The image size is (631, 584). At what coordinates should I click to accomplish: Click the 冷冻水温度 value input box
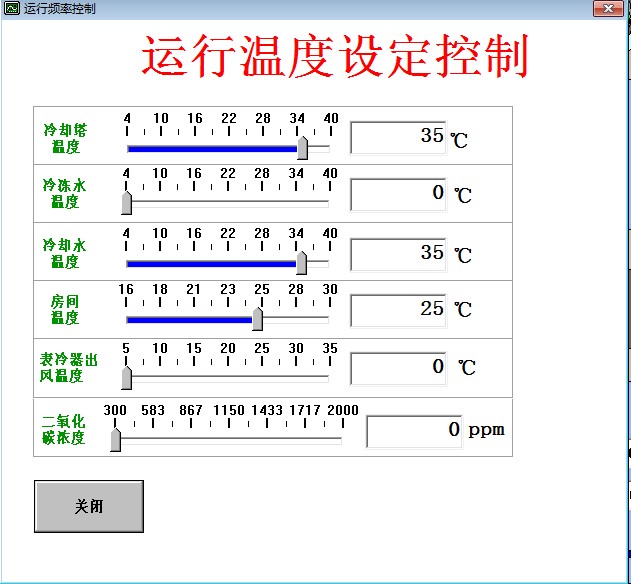tap(398, 194)
